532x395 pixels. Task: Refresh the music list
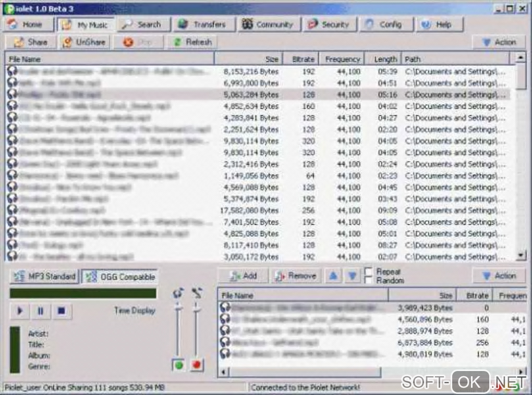point(192,42)
